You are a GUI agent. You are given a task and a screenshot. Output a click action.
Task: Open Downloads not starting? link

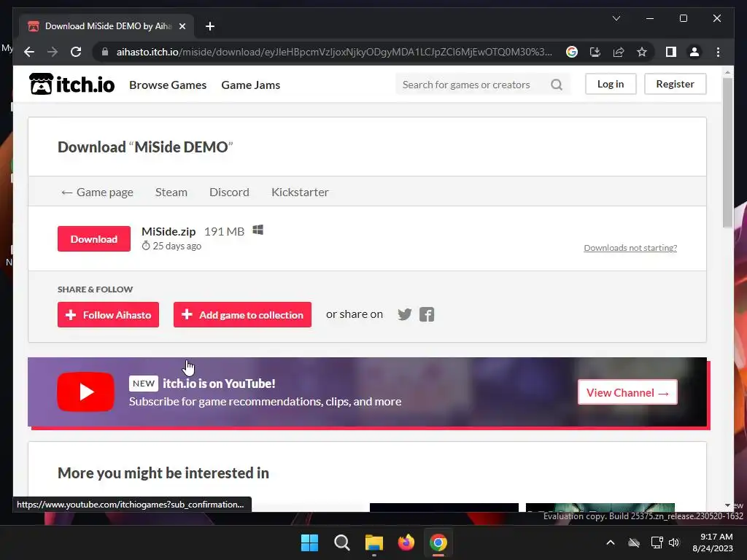pos(630,248)
